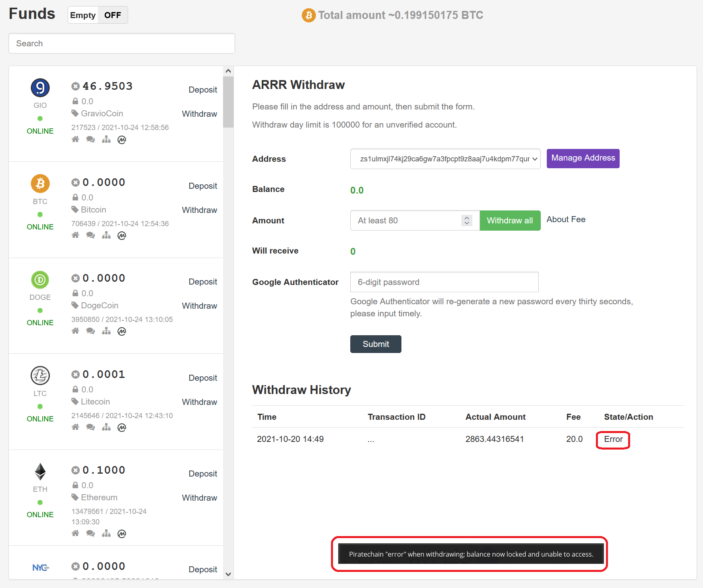Click the fund list scrollbar thumb

coord(228,102)
